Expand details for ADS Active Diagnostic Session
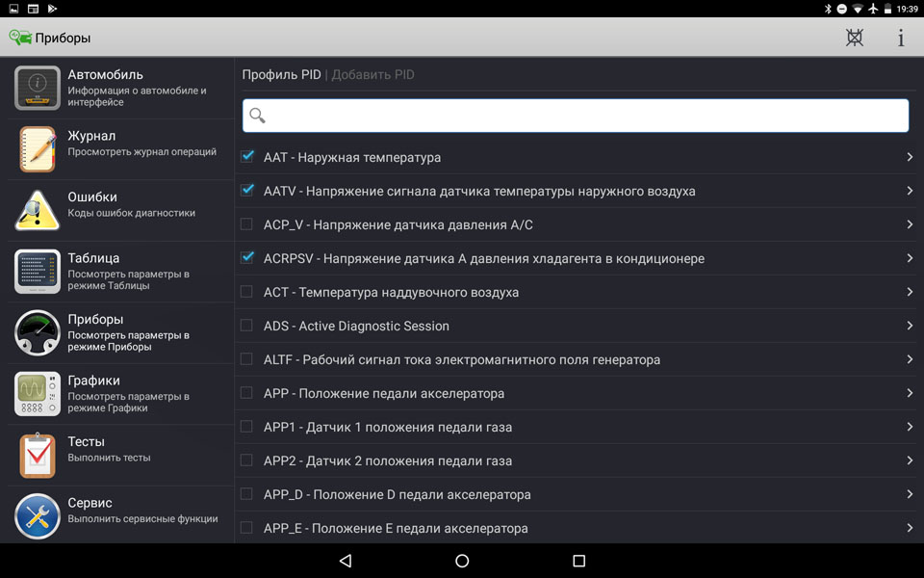 tap(909, 326)
